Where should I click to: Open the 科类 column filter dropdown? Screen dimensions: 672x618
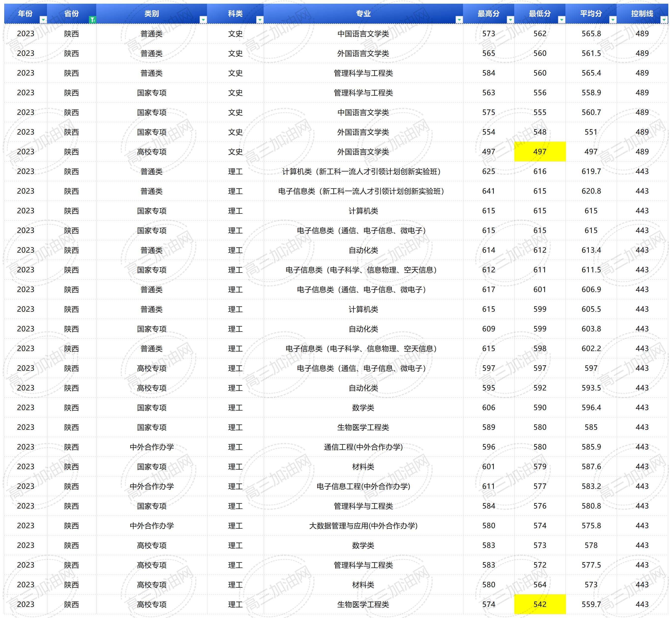coord(260,20)
